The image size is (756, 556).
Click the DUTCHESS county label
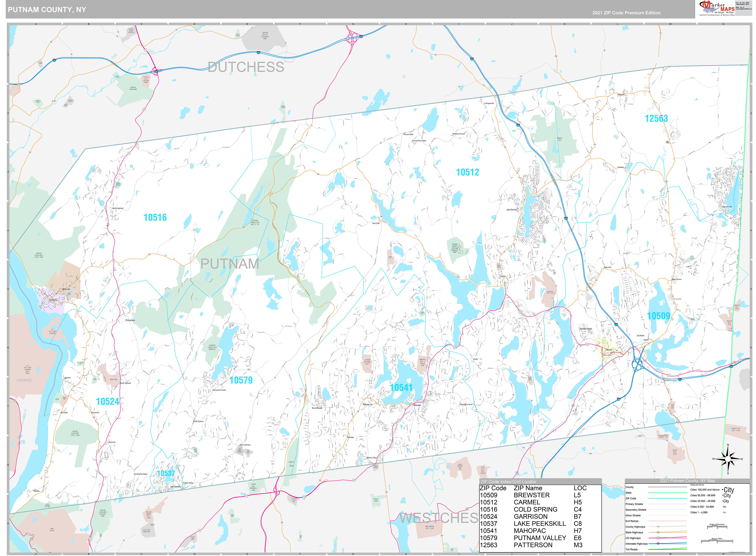pos(246,67)
